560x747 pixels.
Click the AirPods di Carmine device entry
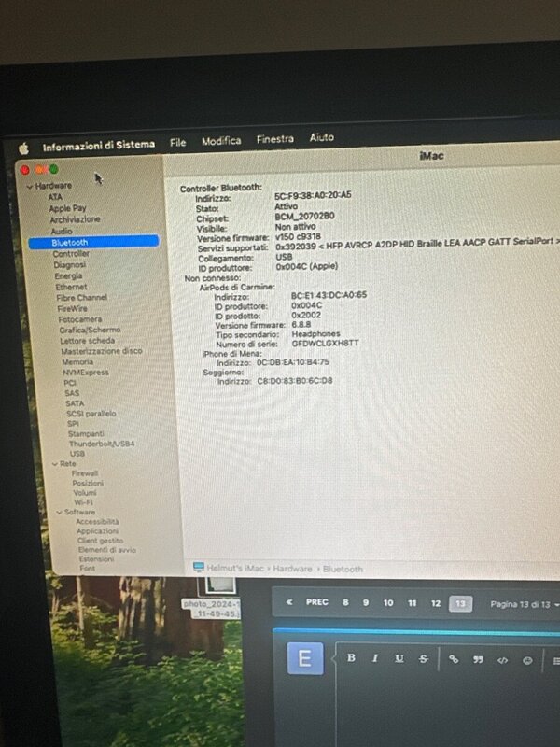click(237, 288)
